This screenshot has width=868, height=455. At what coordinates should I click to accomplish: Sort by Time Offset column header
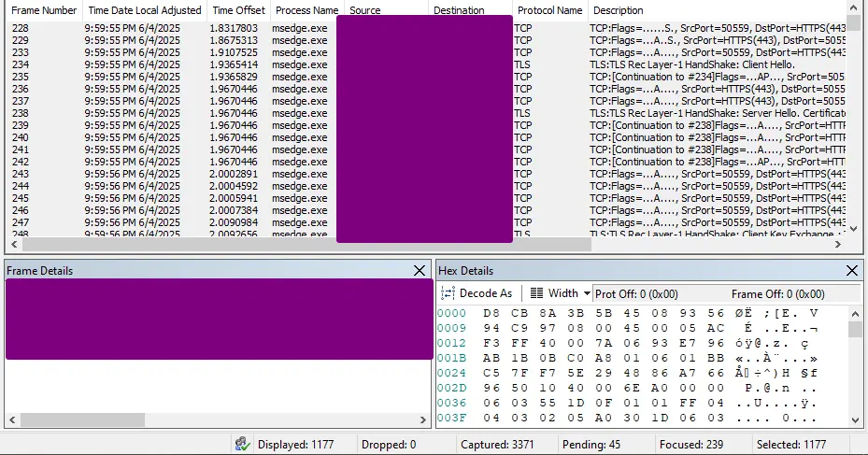point(238,10)
